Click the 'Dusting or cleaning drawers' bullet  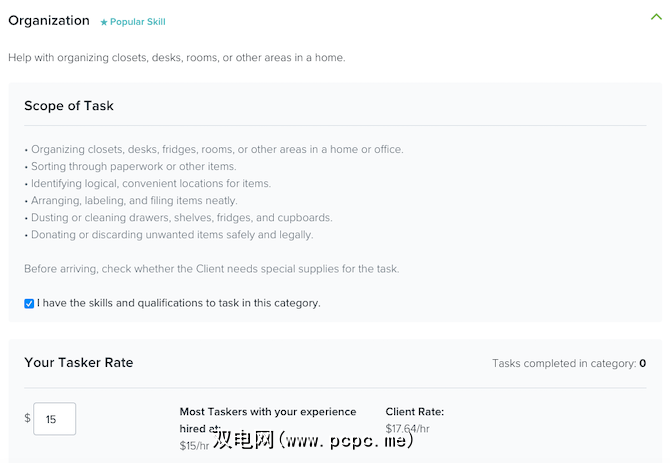pyautogui.click(x=181, y=217)
